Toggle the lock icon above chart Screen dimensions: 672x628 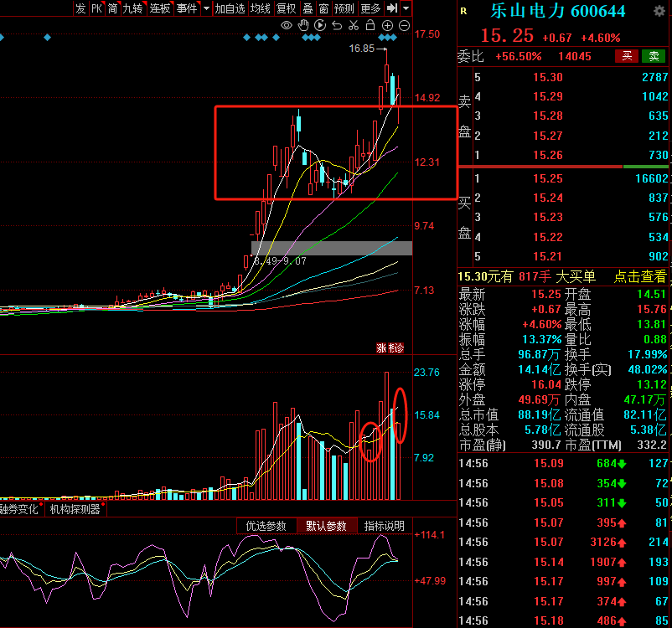[x=370, y=26]
